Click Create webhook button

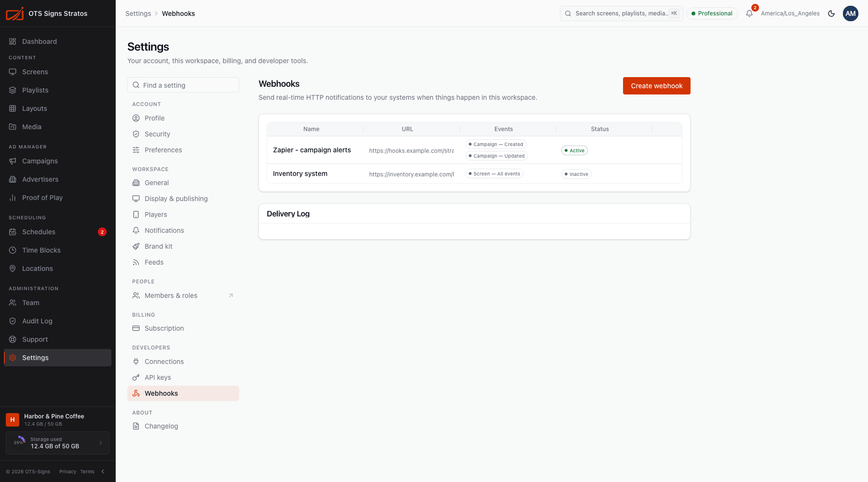pyautogui.click(x=657, y=86)
